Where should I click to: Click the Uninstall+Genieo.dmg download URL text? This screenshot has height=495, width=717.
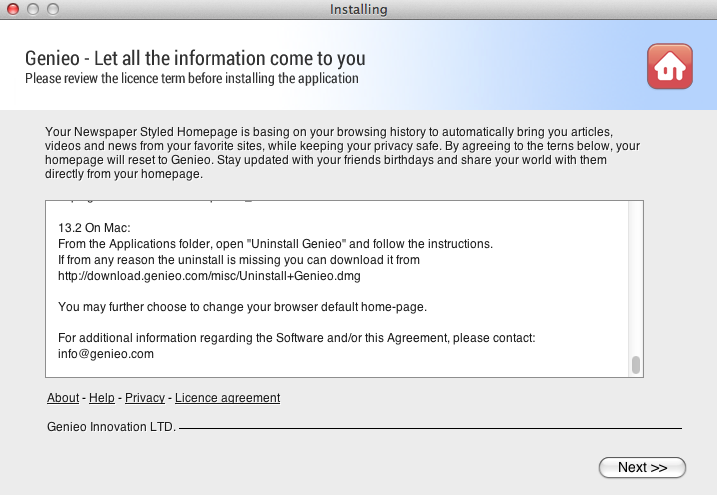209,275
